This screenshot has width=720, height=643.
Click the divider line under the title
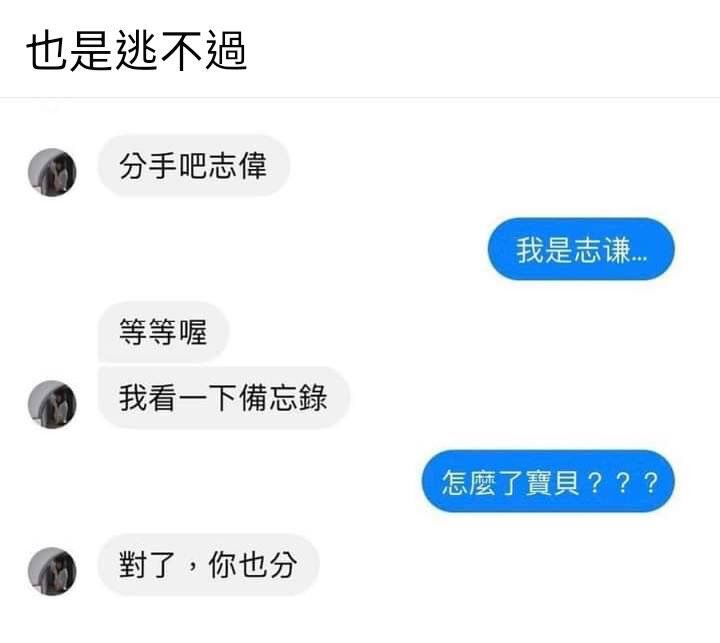coord(360,97)
